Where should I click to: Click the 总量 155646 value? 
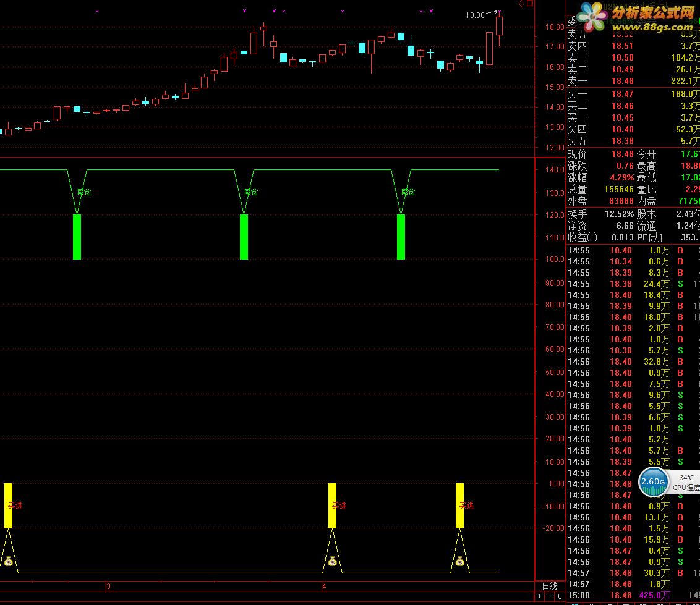point(619,189)
